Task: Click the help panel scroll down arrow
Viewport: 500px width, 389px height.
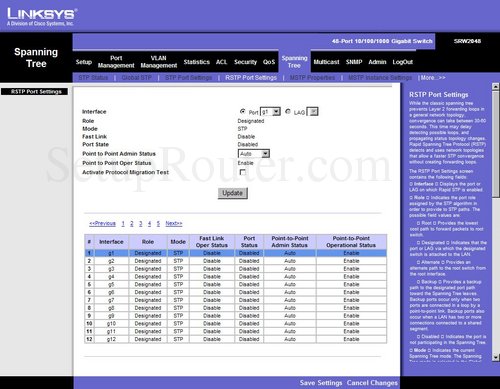Action: (496, 357)
